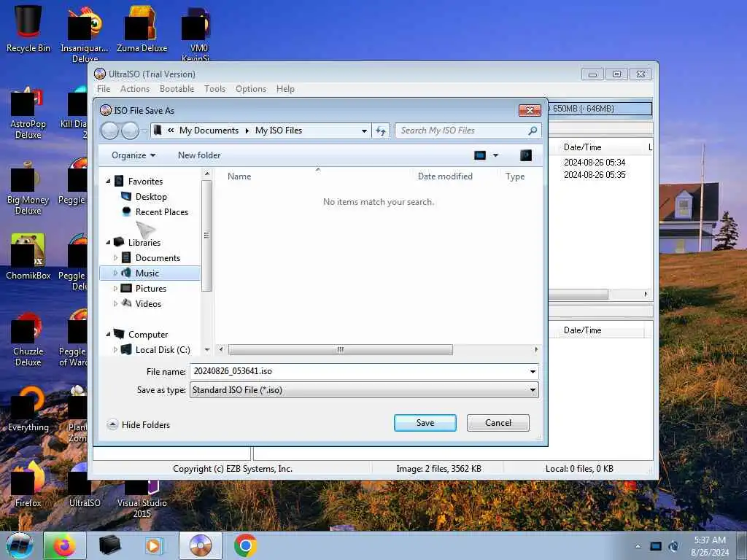Close the ISO File Save As dialog
This screenshot has height=560, width=747.
click(x=530, y=111)
